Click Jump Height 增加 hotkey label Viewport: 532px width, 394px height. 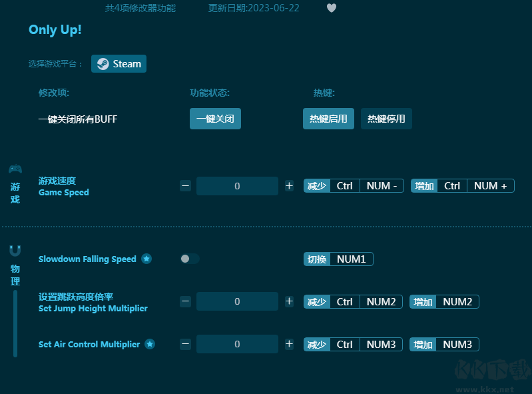423,301
